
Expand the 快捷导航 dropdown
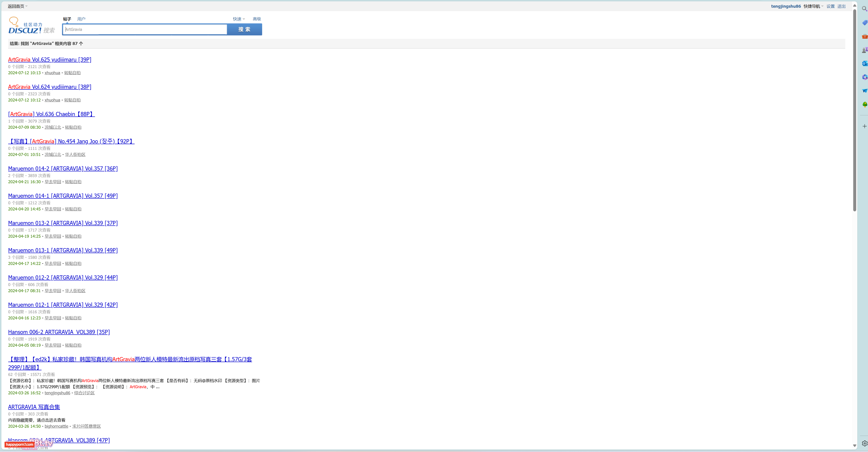click(813, 6)
